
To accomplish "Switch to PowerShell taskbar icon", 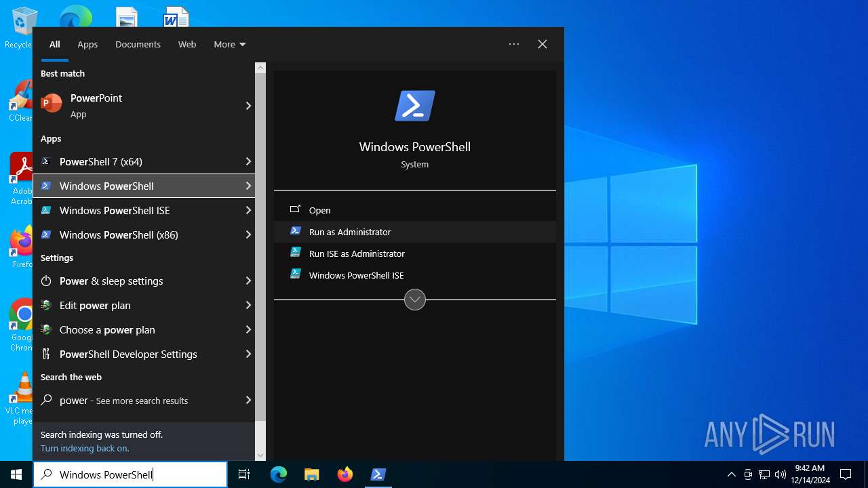I will 378,474.
